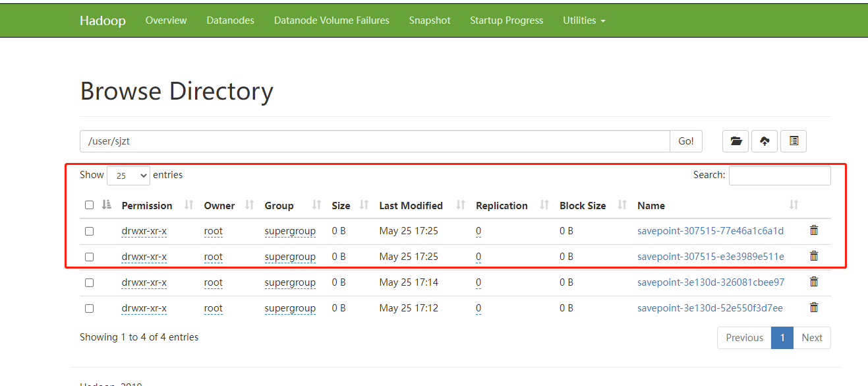Delete savepoint-3e130d-326081cbee97 with trash icon
Image resolution: width=868 pixels, height=386 pixels.
tap(814, 281)
